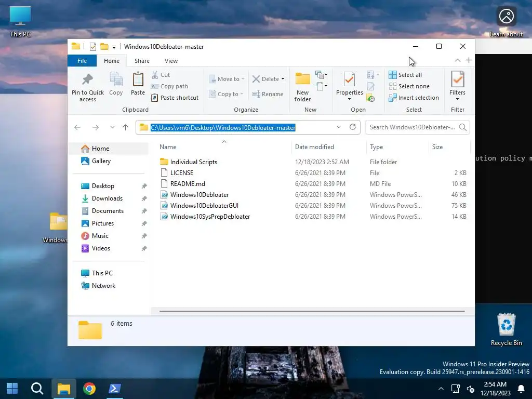Create a New folder from ribbon
Image resolution: width=532 pixels, height=399 pixels.
303,87
